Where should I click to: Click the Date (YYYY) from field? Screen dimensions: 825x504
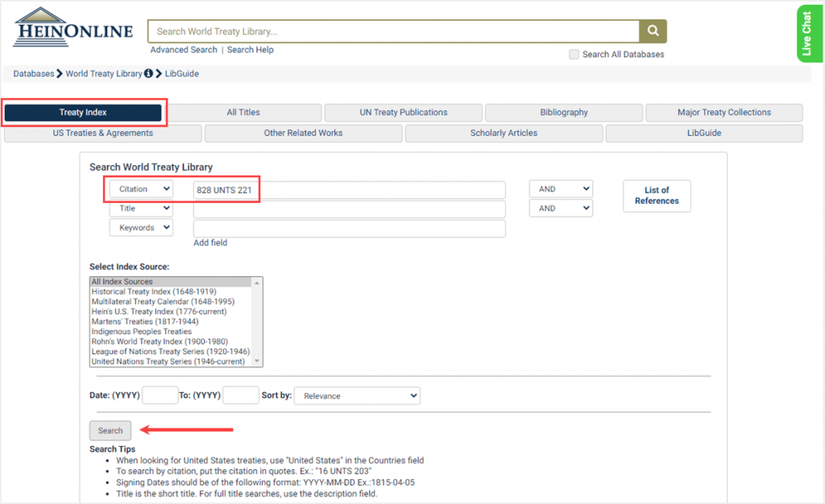tap(160, 395)
